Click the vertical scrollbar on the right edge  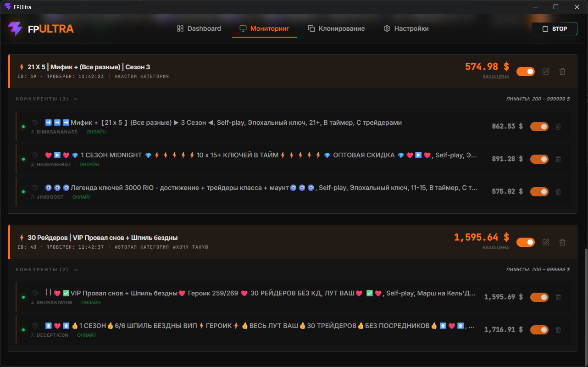585,303
